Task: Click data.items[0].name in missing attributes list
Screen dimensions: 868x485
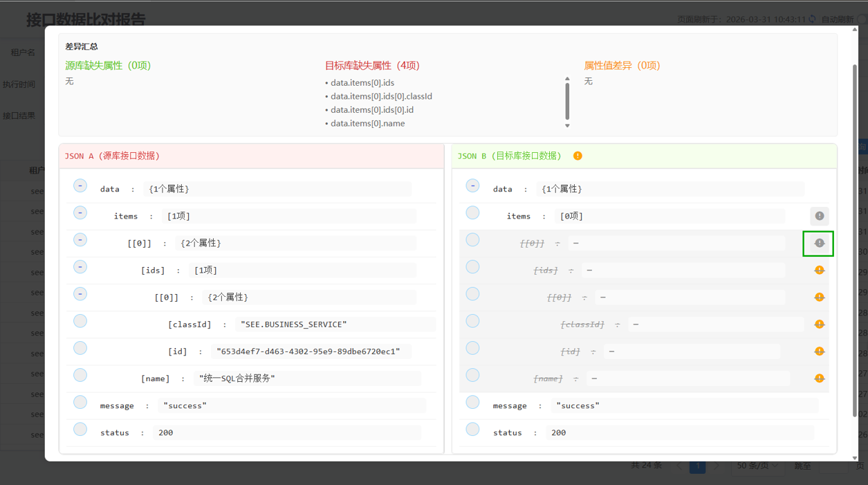Action: (367, 123)
